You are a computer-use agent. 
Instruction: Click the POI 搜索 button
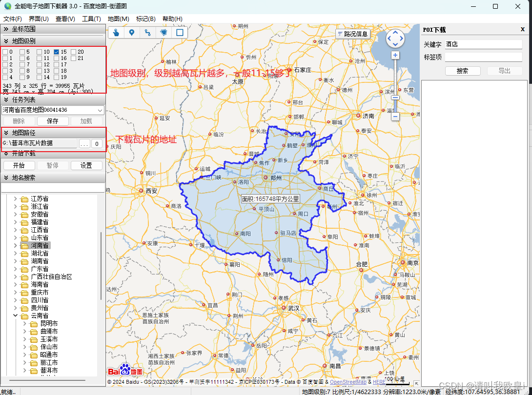point(462,71)
